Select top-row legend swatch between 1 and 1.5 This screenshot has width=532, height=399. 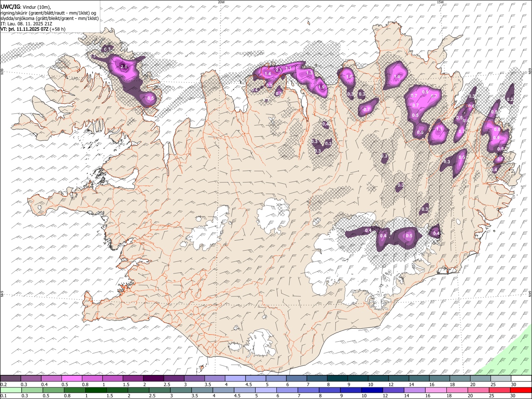[113, 379]
